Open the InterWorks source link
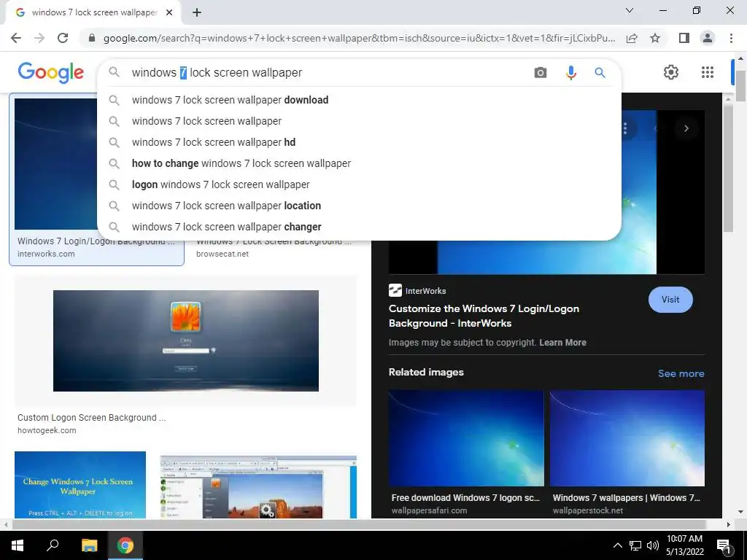 pyautogui.click(x=417, y=290)
